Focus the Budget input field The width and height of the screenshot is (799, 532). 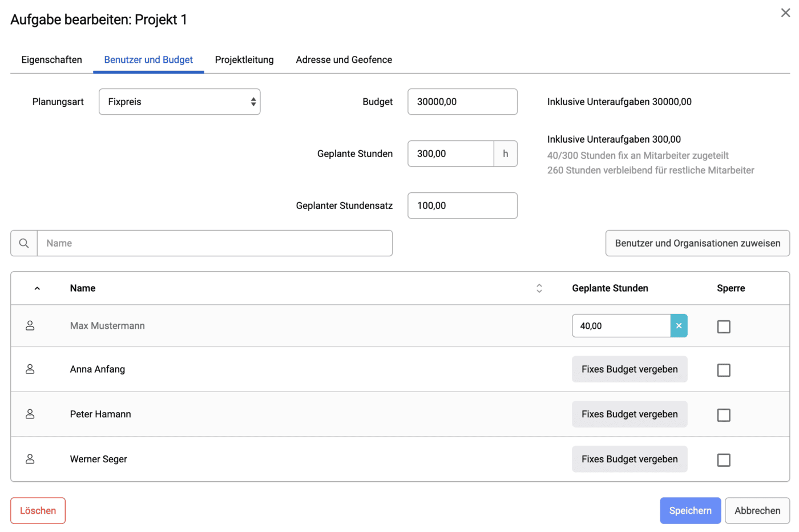coord(462,102)
